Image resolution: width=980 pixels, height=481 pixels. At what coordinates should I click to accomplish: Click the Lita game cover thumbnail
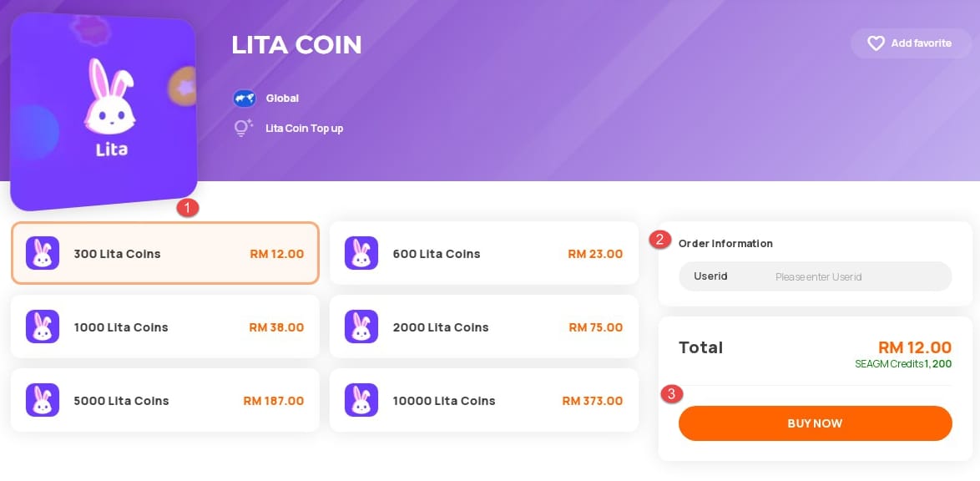click(x=104, y=109)
